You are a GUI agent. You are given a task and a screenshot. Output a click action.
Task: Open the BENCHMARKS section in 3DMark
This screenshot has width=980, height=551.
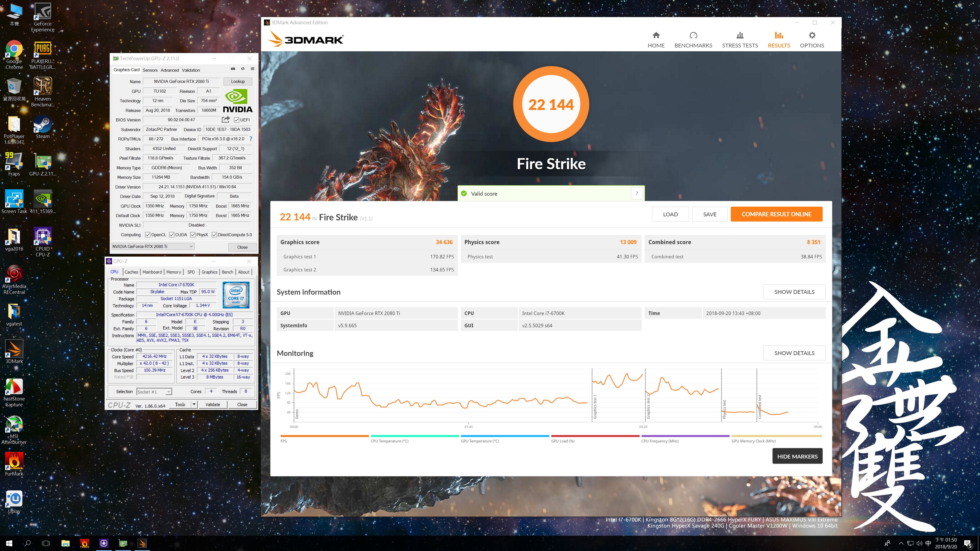693,40
